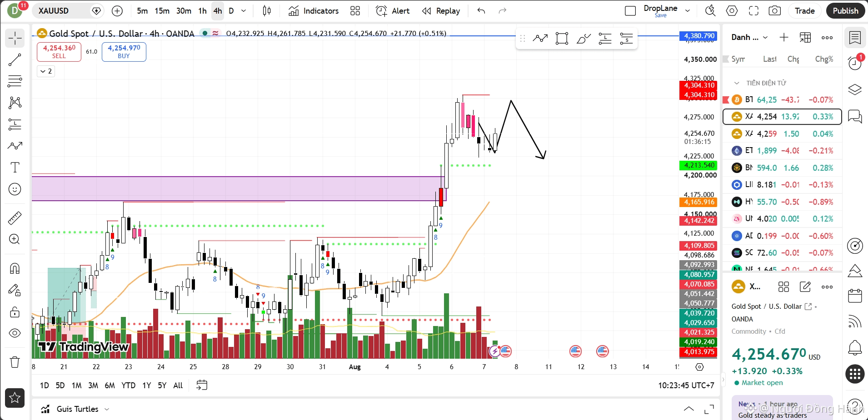The height and width of the screenshot is (420, 868).
Task: Switch to the 1h timeframe
Action: (202, 11)
